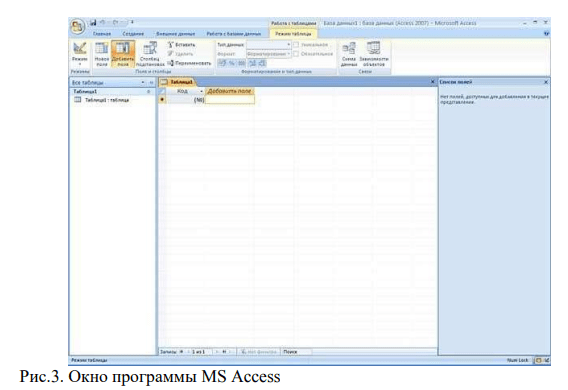Apply thousands separator format icon
The image size is (568, 390).
point(242,63)
